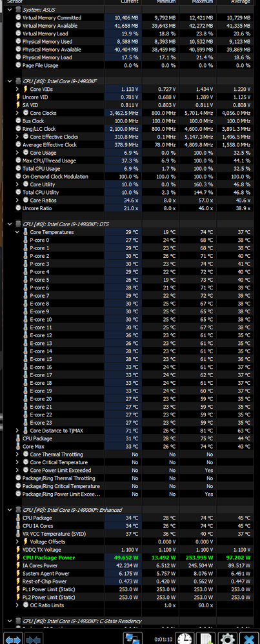Open sensor settings gear icon
This screenshot has width=260, height=644.
228,639
